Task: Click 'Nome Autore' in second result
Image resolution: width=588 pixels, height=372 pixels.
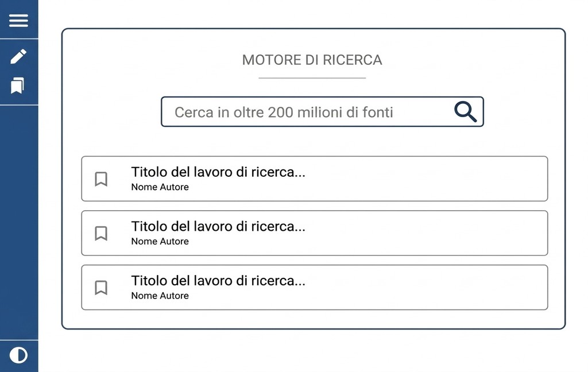Action: [160, 241]
